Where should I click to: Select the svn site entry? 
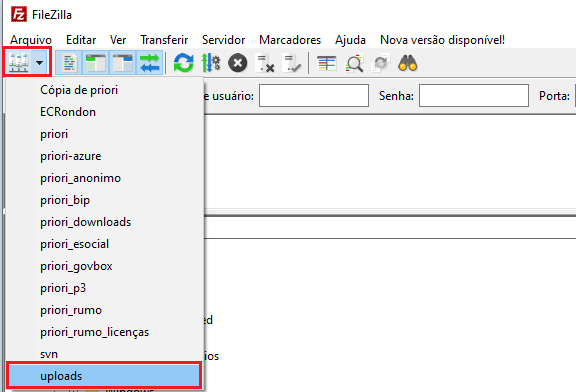[105, 355]
